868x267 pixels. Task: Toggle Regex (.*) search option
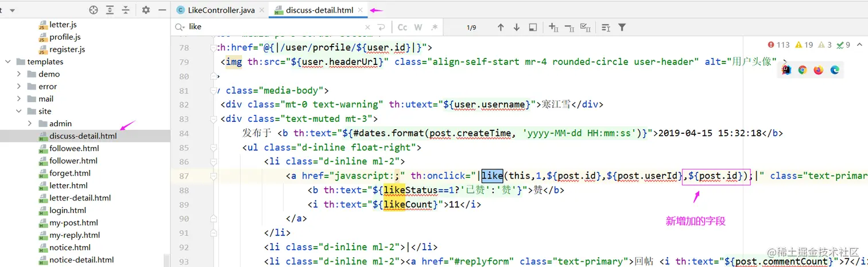(x=435, y=27)
